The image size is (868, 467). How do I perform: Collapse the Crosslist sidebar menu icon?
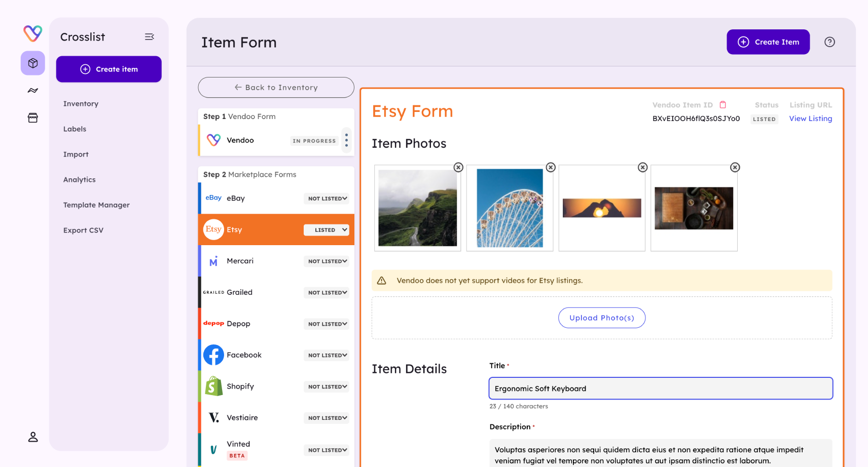pos(150,37)
